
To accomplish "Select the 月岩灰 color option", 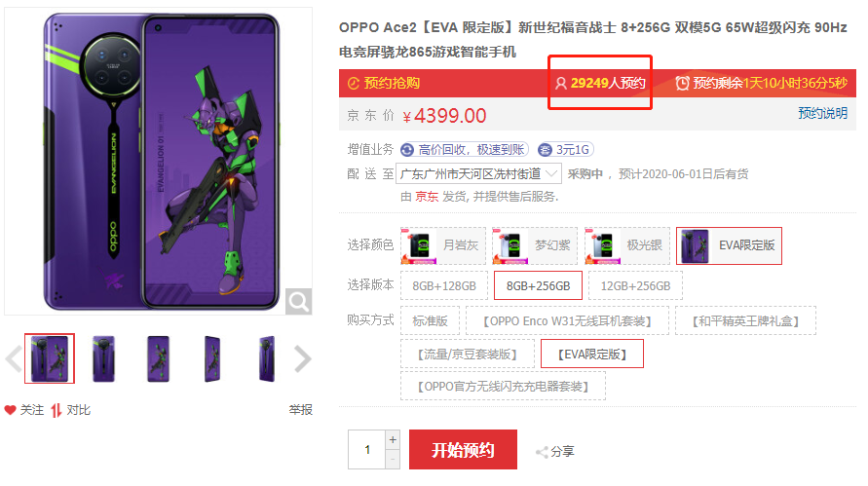I will click(443, 245).
